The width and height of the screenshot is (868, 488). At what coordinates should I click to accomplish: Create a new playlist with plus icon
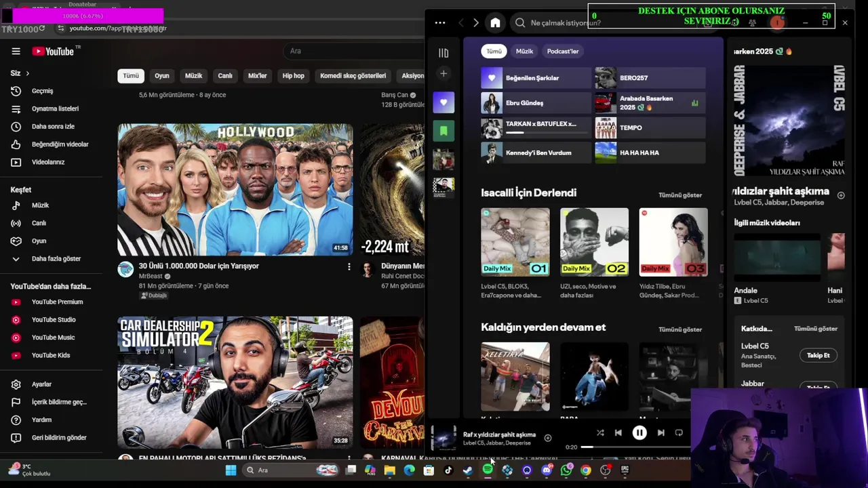(443, 73)
